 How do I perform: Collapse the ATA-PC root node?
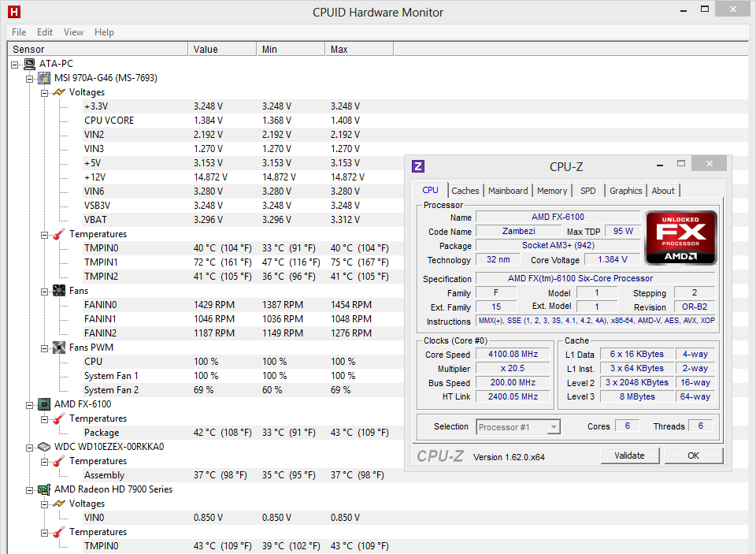pos(15,65)
